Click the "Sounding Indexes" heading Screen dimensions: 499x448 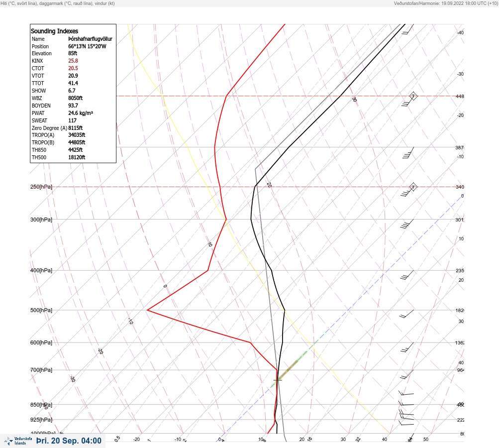[x=54, y=31]
